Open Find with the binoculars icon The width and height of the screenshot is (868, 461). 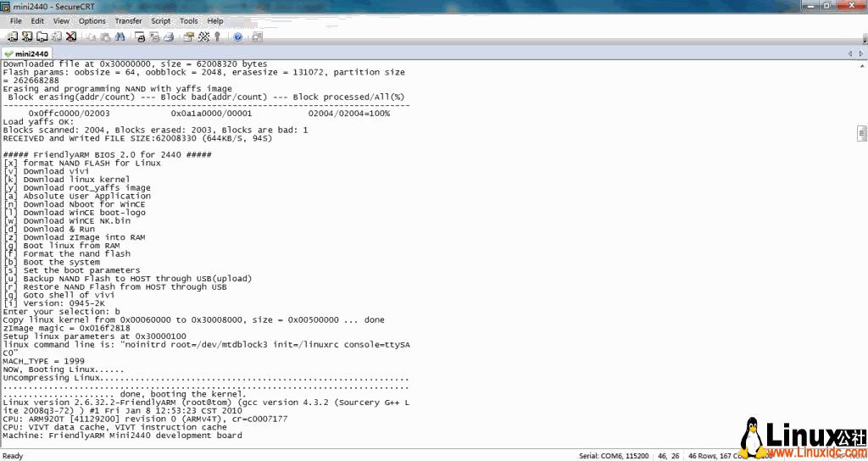pyautogui.click(x=120, y=36)
